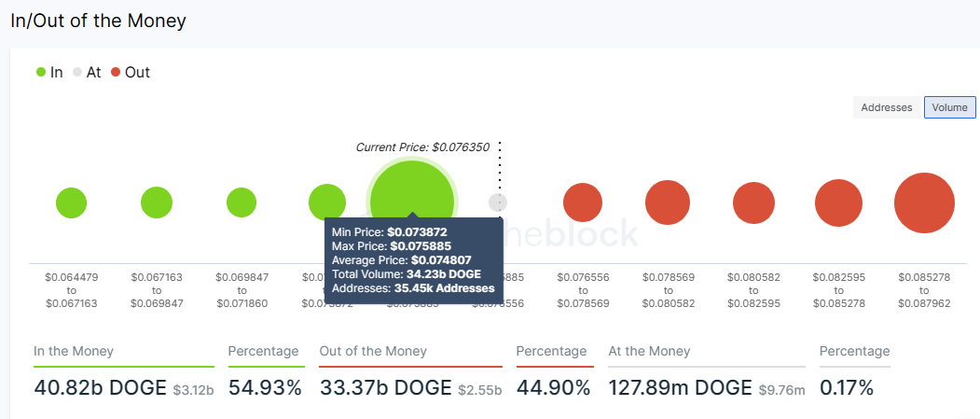Click tooltip Total Volume: 34.23b DOGE line
The height and width of the screenshot is (419, 980).
coord(407,274)
